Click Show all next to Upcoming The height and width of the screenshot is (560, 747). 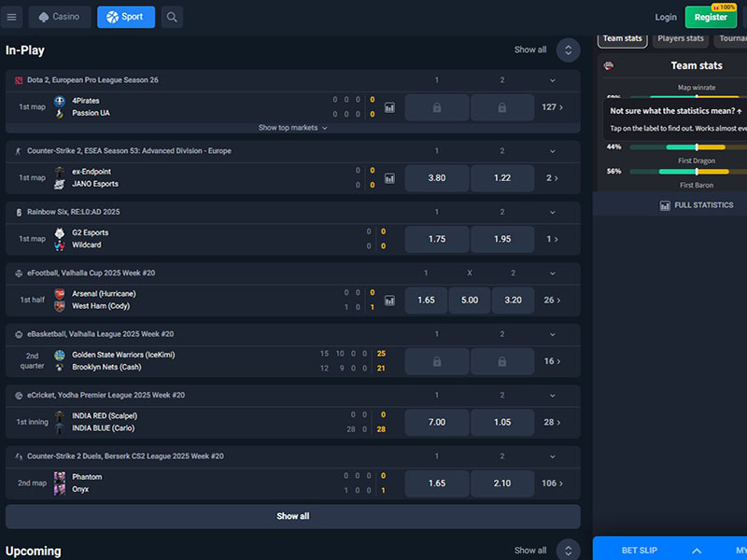coord(530,551)
